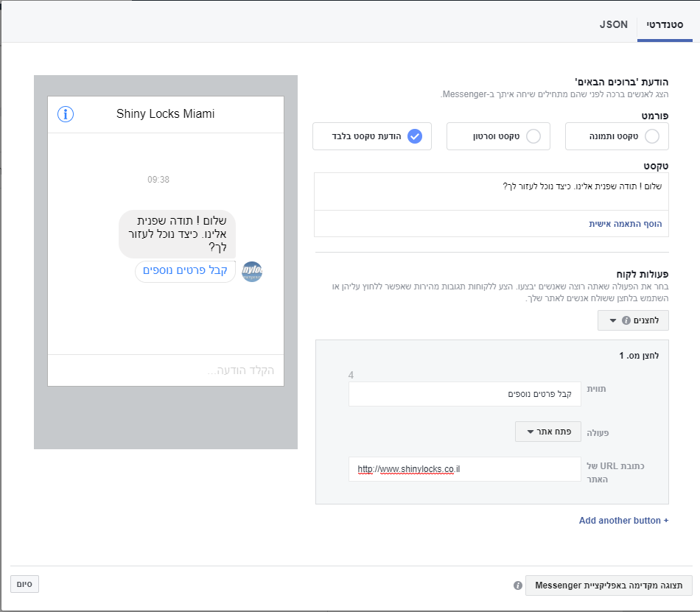
Task: Click the קבל פרטים נוספים preview button
Action: 185,270
